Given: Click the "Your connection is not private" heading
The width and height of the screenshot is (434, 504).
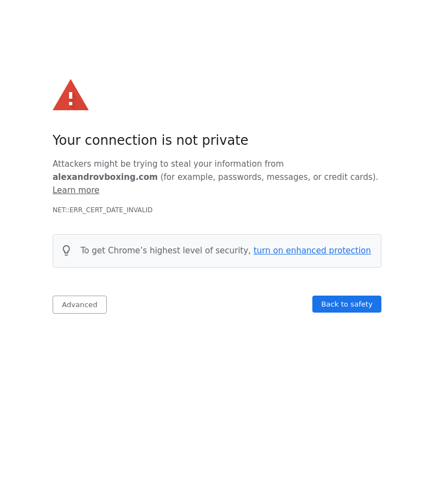Looking at the screenshot, I should (x=150, y=140).
